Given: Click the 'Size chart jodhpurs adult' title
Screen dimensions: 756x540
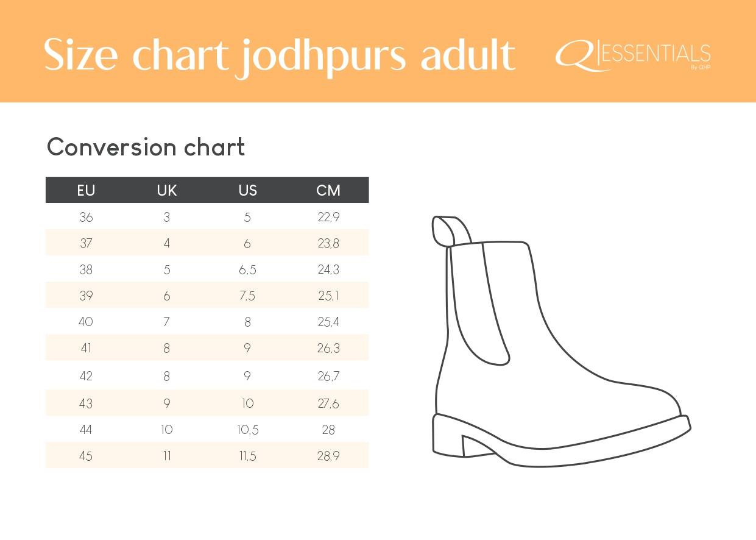Looking at the screenshot, I should click(280, 55).
